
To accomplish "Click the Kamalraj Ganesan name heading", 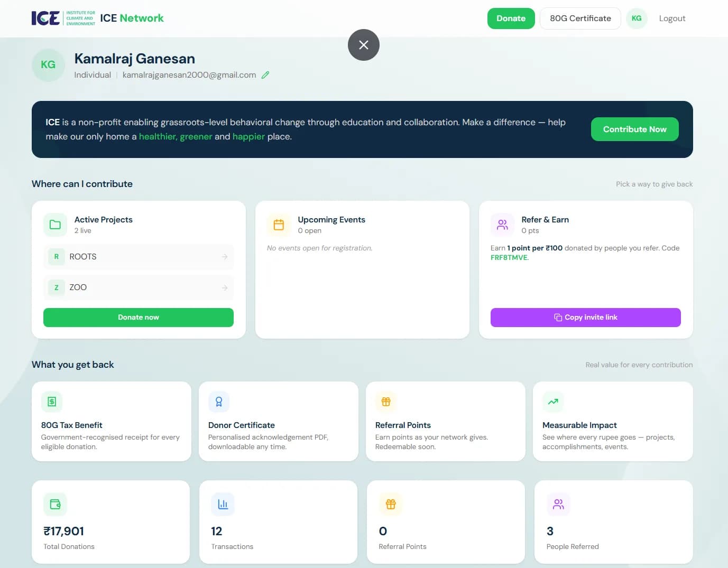I will point(135,59).
